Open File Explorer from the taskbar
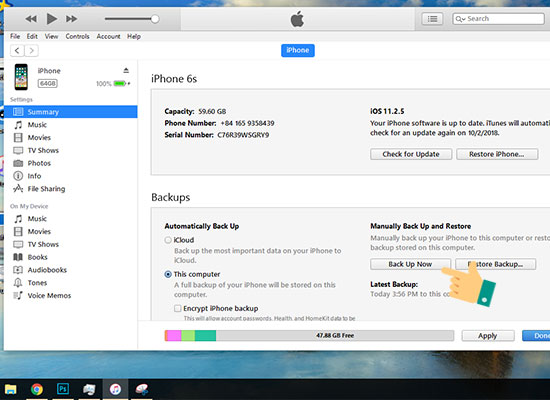Viewport: 550px width, 400px height. pyautogui.click(x=11, y=389)
